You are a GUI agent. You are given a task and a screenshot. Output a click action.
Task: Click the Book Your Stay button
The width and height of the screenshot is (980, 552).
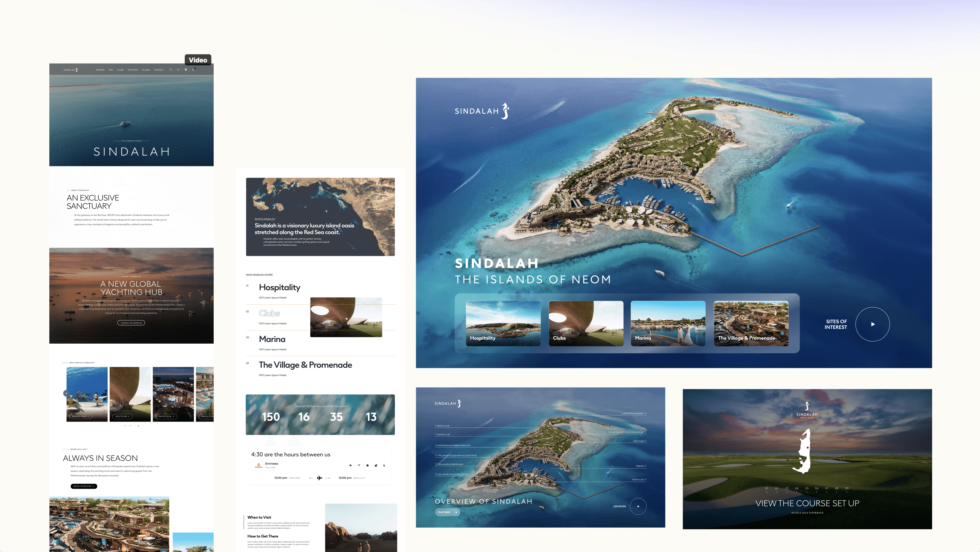click(x=84, y=486)
